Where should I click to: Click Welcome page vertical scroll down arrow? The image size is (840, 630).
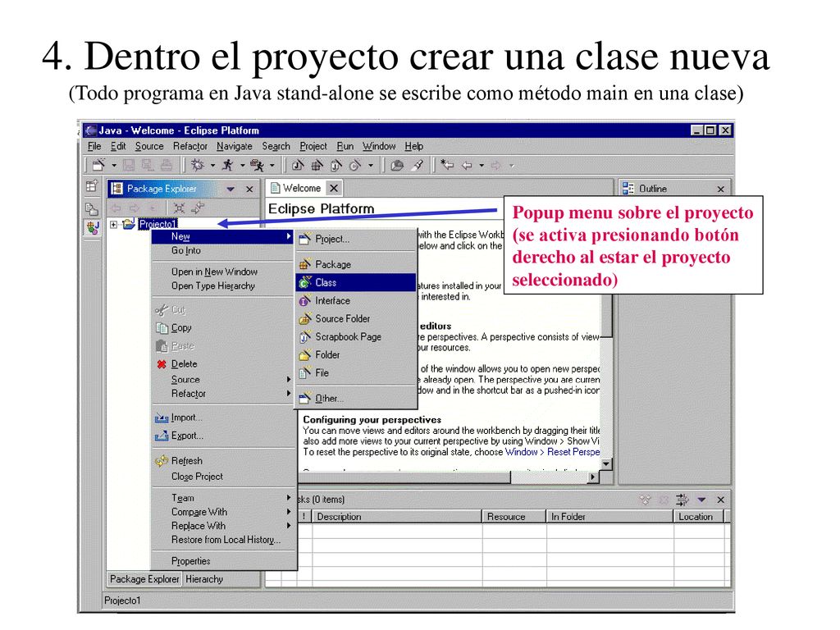point(606,464)
